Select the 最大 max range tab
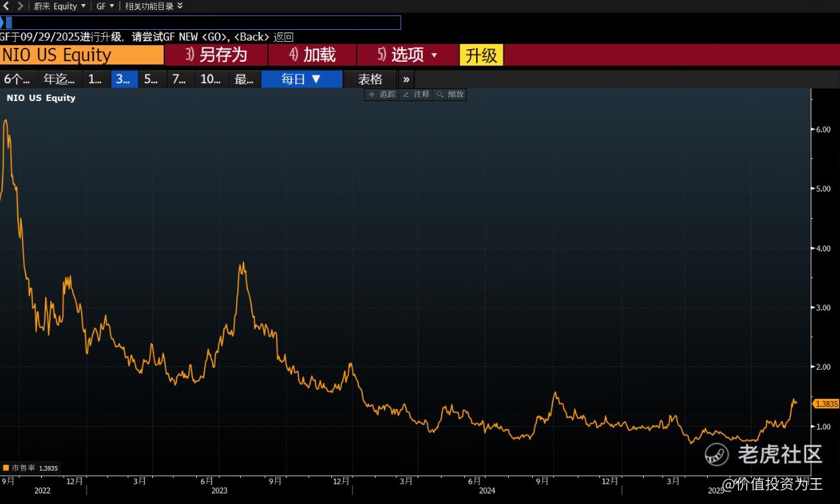The image size is (840, 504). click(245, 79)
